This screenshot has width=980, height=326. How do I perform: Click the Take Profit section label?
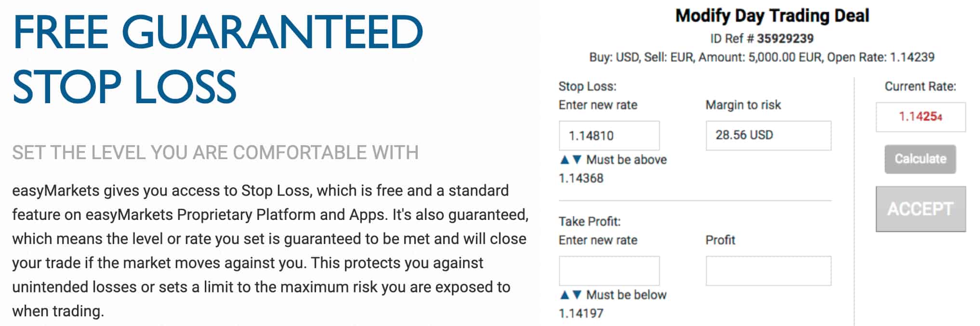point(589,221)
